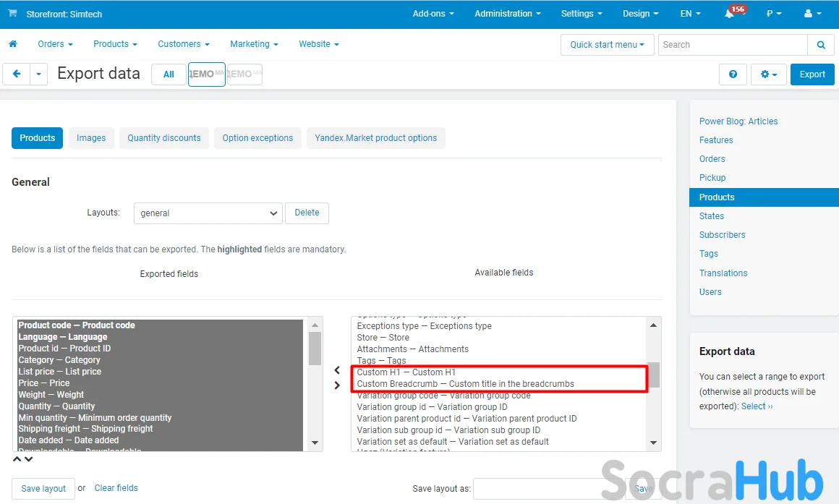
Task: Move field to available with right arrow
Action: coord(337,385)
